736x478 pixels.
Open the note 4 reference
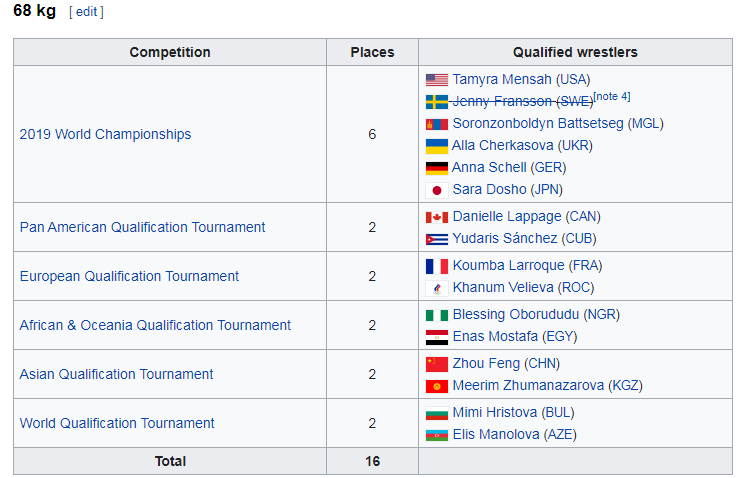(x=612, y=96)
